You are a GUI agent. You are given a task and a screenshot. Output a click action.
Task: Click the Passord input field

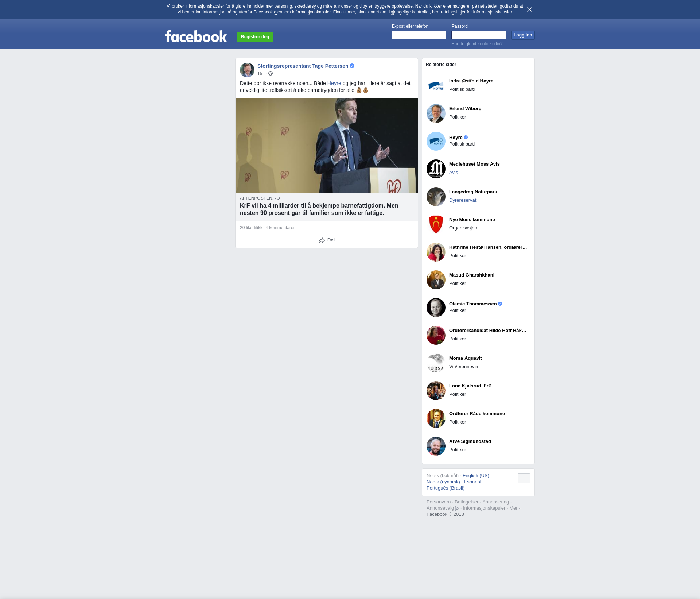478,35
